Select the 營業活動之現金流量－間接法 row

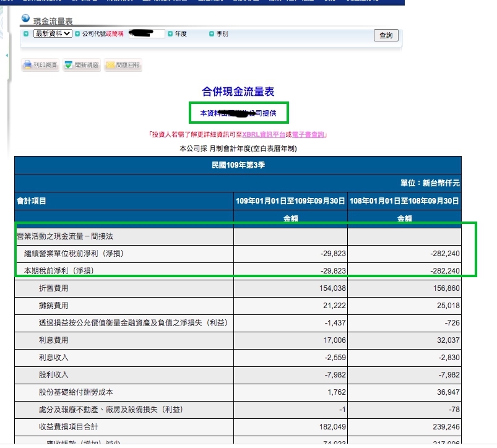tap(238, 236)
